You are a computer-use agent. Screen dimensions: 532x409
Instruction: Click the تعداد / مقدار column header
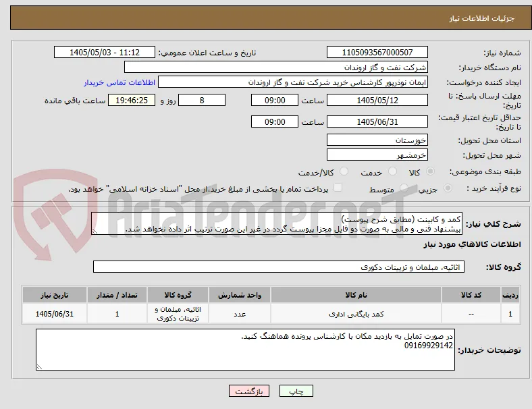pyautogui.click(x=117, y=295)
